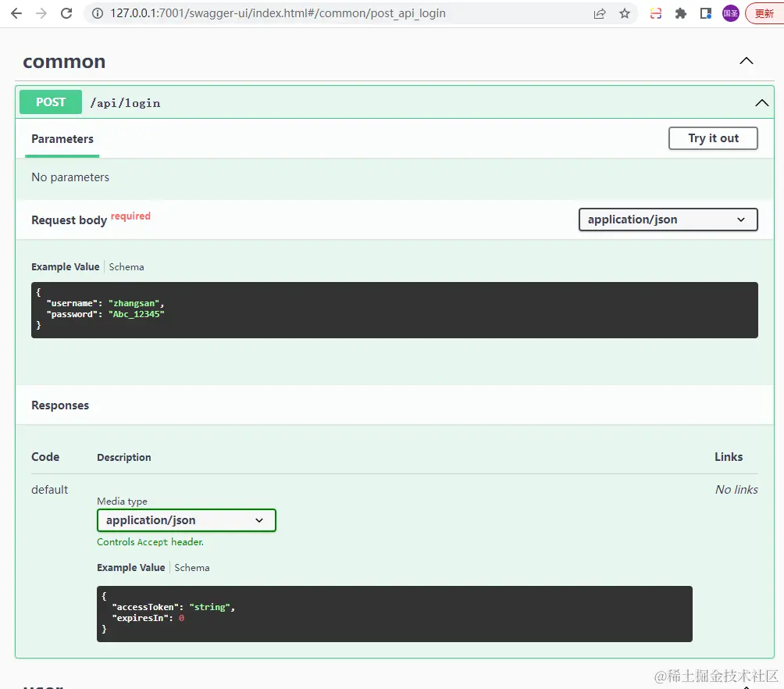Collapse the POST /api/login operation

[x=761, y=103]
